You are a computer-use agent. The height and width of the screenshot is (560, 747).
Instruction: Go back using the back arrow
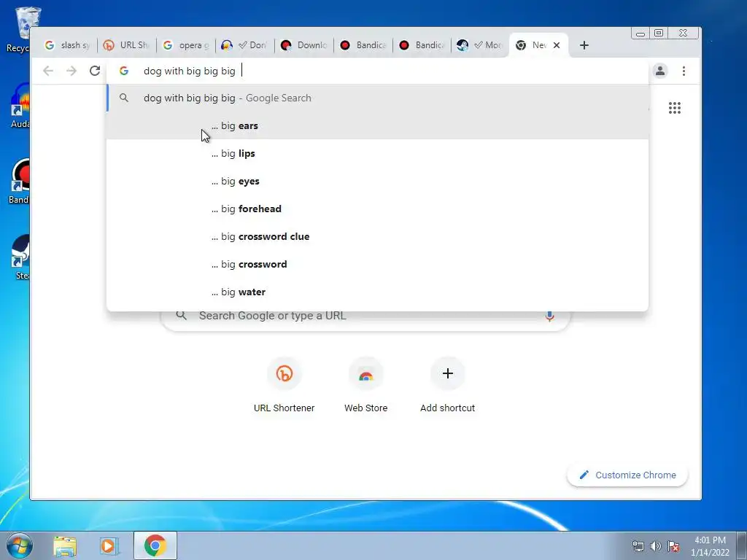pyautogui.click(x=48, y=71)
